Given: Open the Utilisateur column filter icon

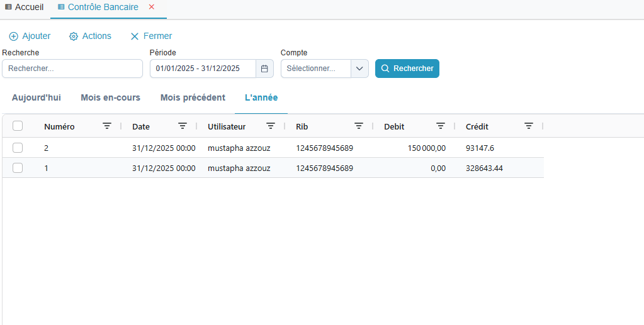Looking at the screenshot, I should click(x=271, y=126).
